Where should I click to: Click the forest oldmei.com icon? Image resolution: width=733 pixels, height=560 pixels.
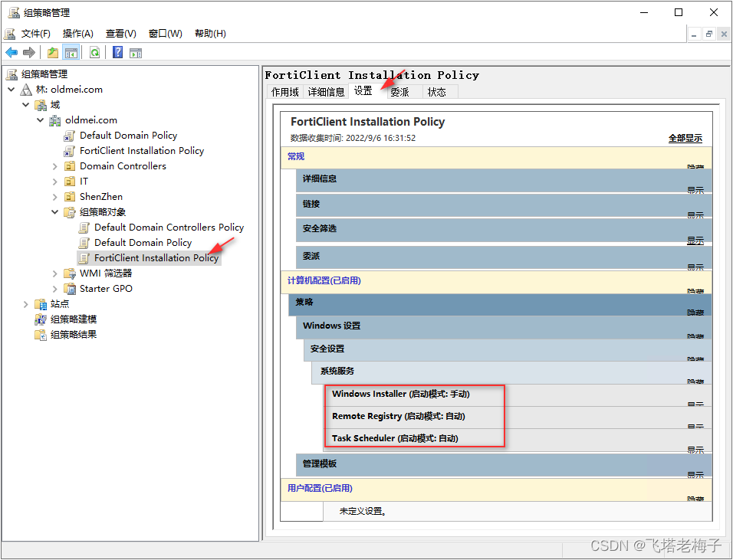tap(27, 90)
